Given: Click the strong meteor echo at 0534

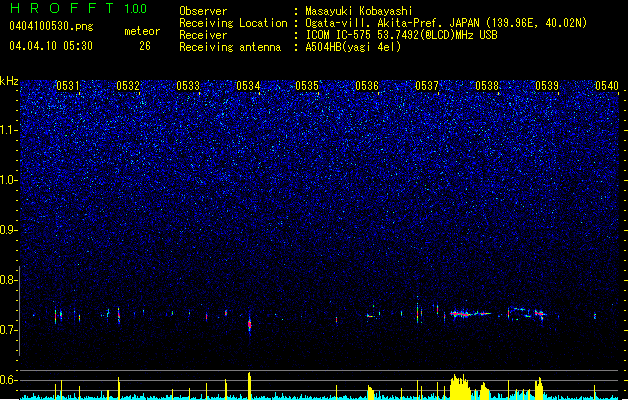Looking at the screenshot, I should pos(250,323).
